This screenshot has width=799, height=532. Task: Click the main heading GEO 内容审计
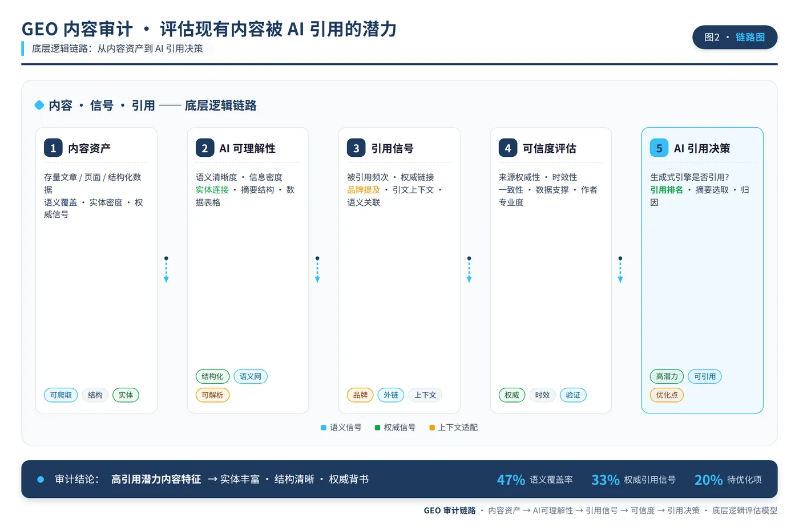coord(77,29)
